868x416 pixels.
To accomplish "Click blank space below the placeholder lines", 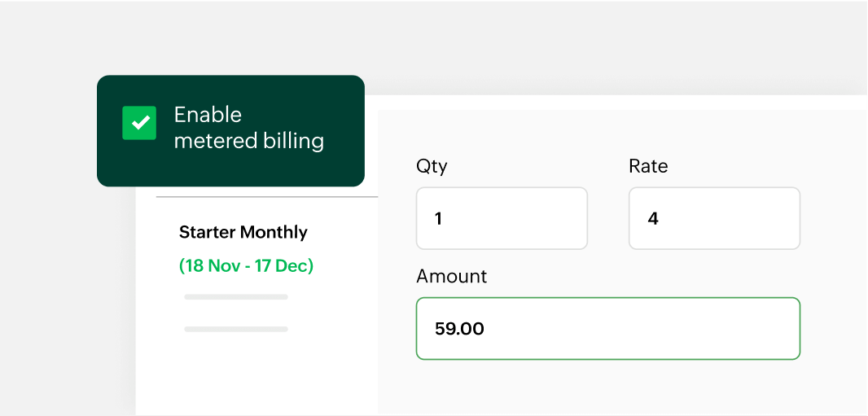I will (x=244, y=374).
